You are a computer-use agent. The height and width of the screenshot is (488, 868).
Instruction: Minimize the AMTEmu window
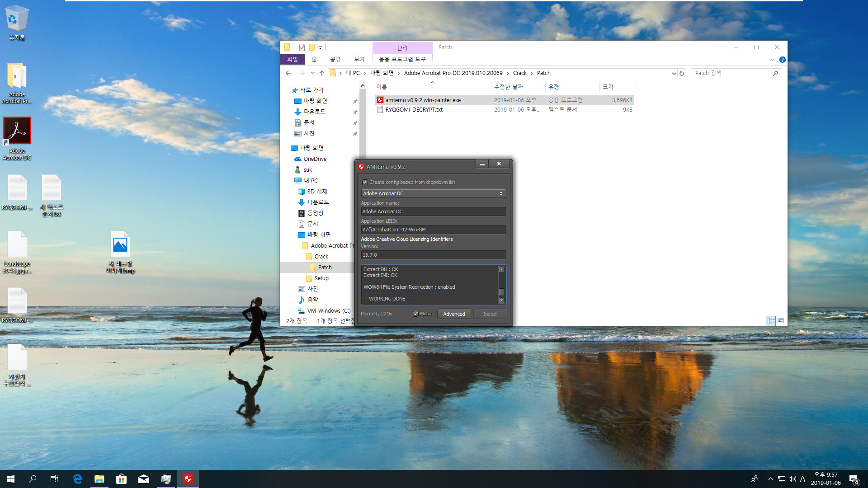coord(482,164)
